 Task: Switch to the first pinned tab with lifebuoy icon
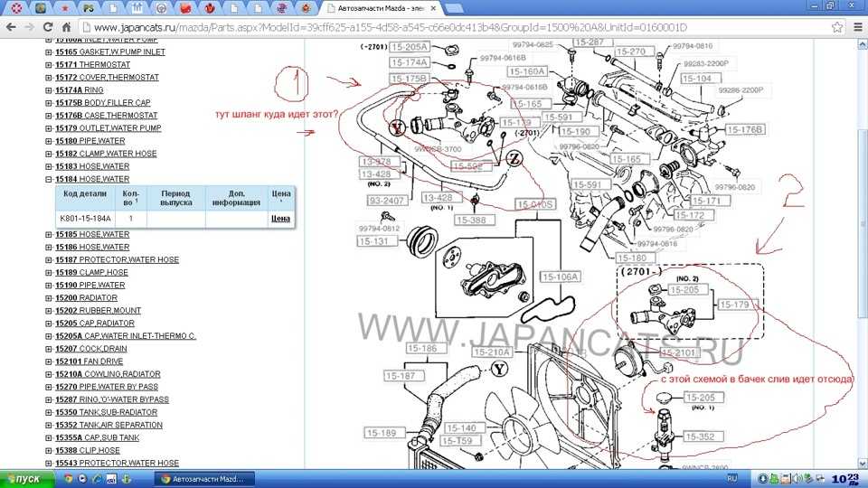pos(16,8)
